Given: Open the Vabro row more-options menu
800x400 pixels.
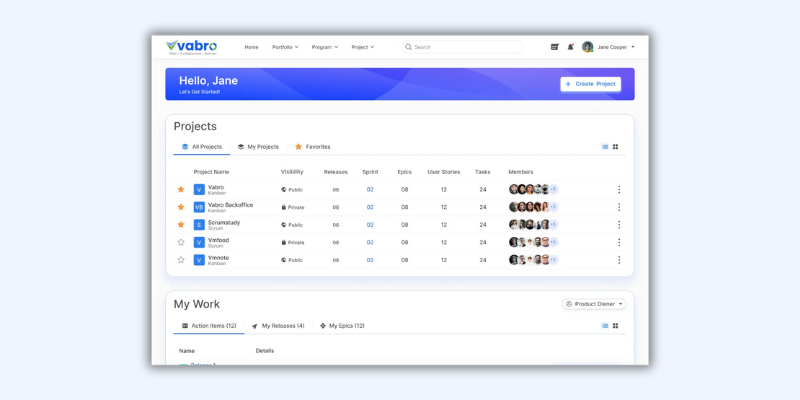Looking at the screenshot, I should tap(619, 189).
